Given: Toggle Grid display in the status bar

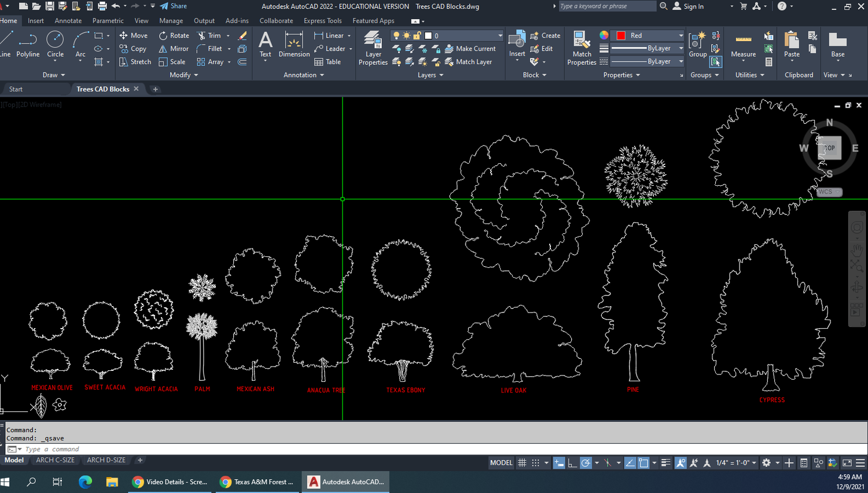Looking at the screenshot, I should (x=522, y=462).
